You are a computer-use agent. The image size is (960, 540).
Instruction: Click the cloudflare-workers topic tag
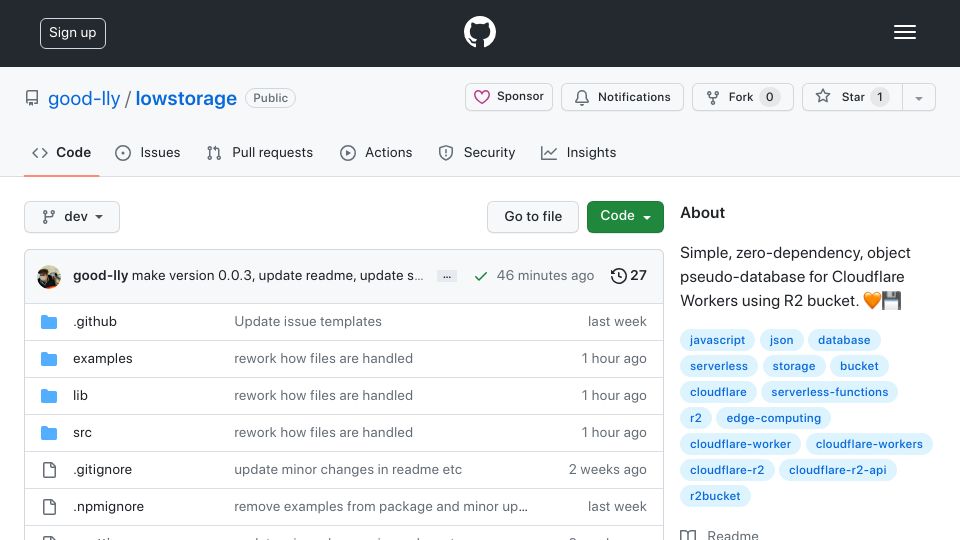[x=869, y=444]
